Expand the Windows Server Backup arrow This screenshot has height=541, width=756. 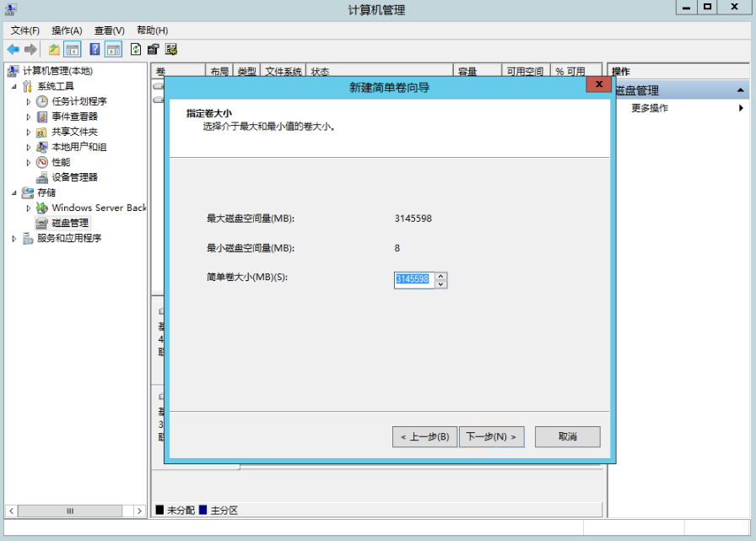29,208
